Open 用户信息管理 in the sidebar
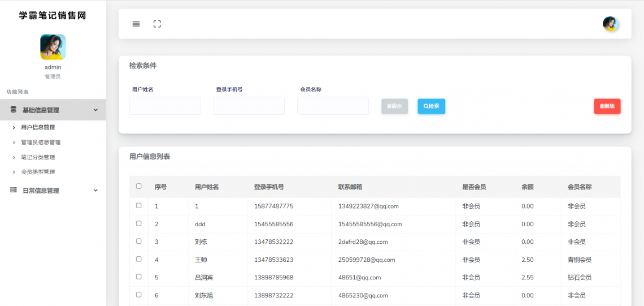The height and width of the screenshot is (306, 644). pos(38,127)
